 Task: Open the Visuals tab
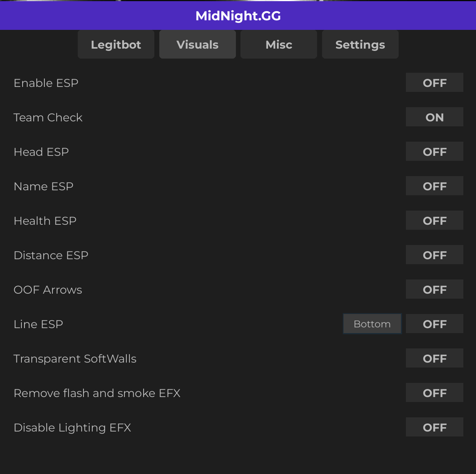click(x=198, y=44)
